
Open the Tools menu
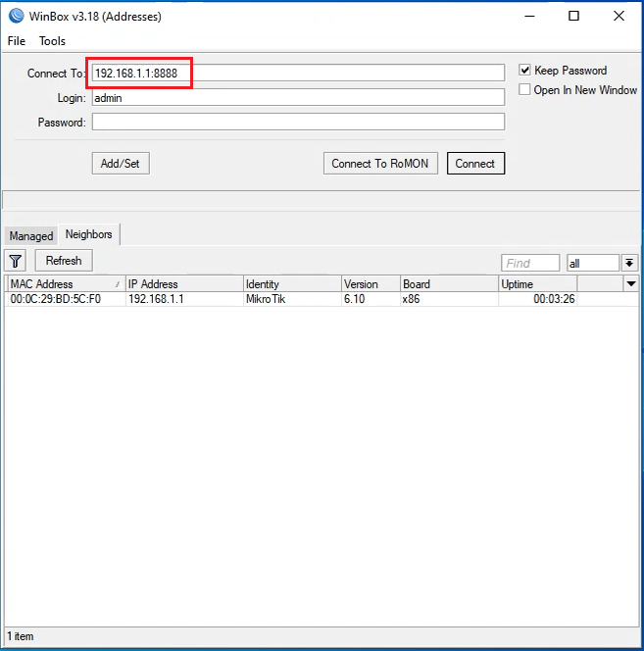tap(52, 41)
